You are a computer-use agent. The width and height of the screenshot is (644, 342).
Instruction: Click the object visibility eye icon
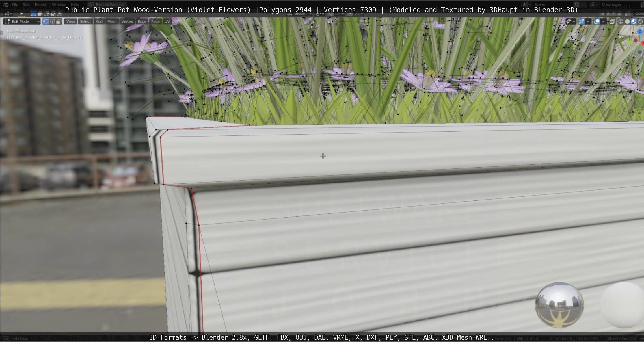[569, 21]
